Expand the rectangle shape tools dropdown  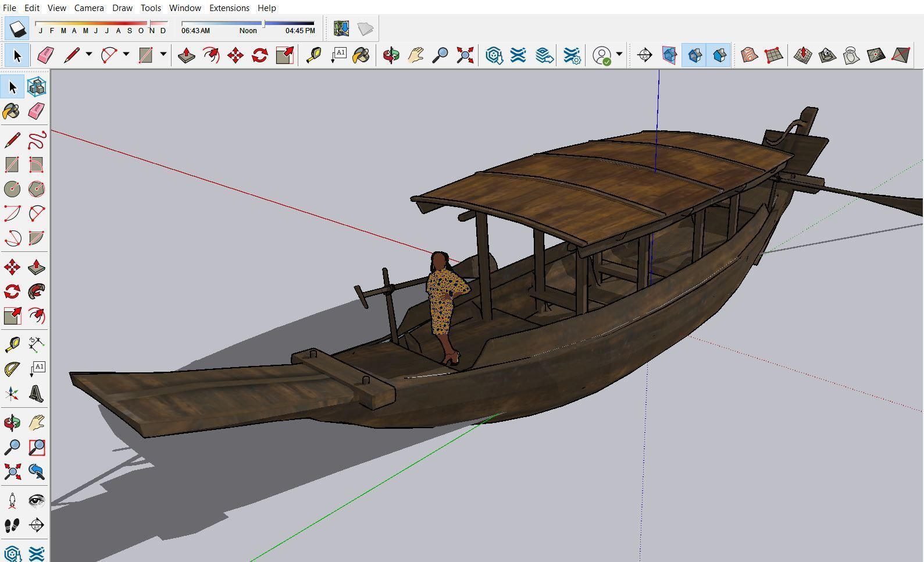tap(163, 55)
